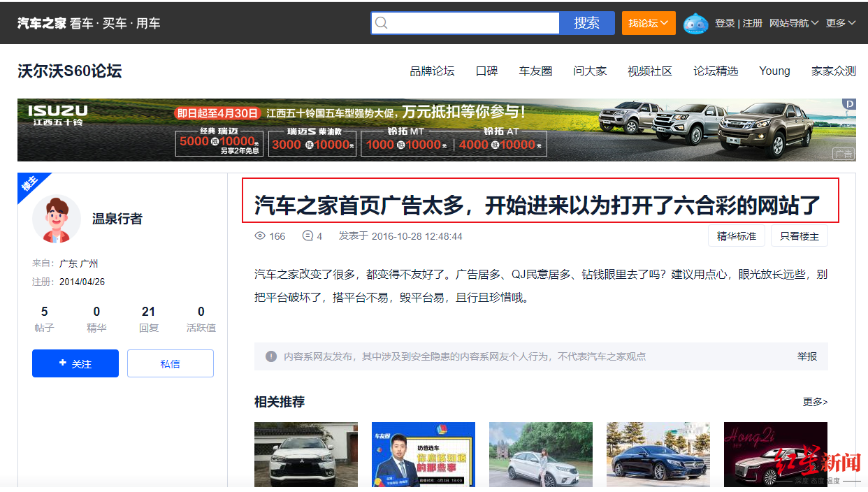Click the warning info icon in disclaimer bar

[271, 356]
